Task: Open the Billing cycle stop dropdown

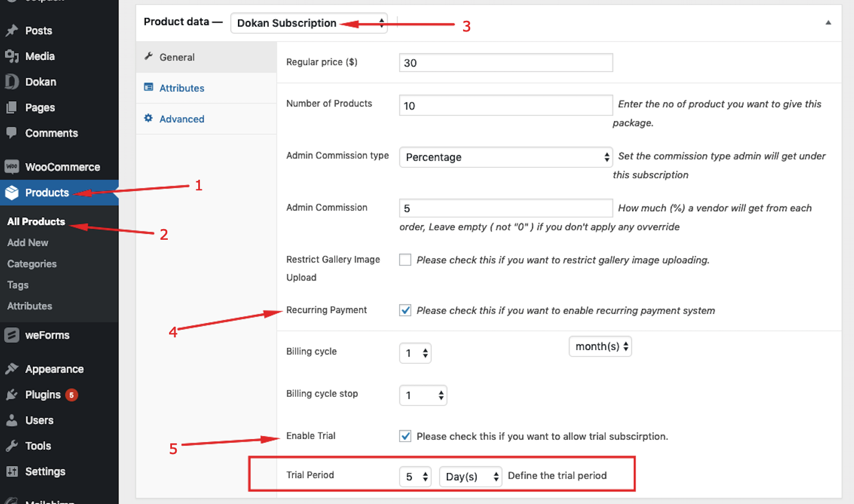Action: 423,396
